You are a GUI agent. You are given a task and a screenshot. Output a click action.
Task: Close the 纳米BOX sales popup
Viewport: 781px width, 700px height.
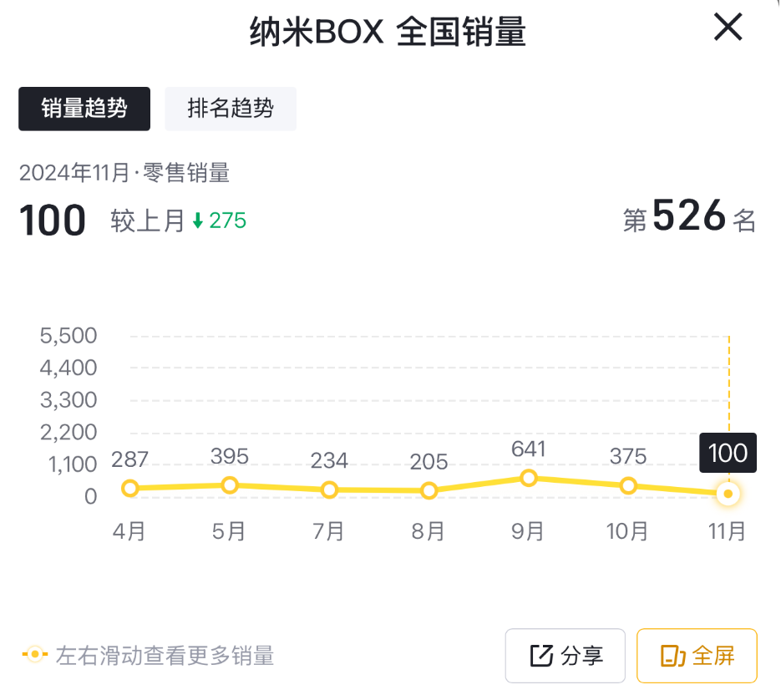coord(728,28)
